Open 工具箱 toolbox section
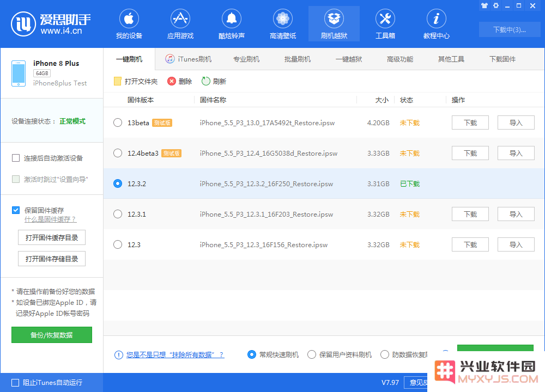The image size is (545, 392). pyautogui.click(x=385, y=24)
